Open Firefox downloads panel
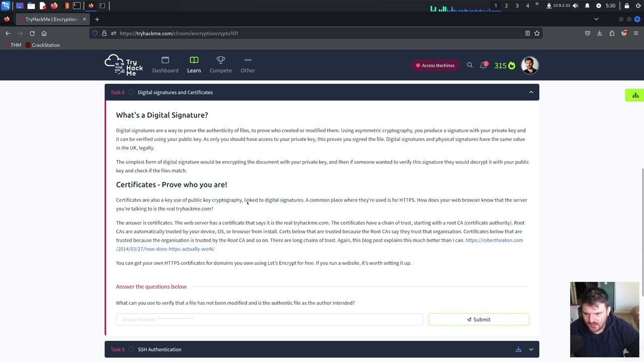Screen dimensions: 644x362 599,33
